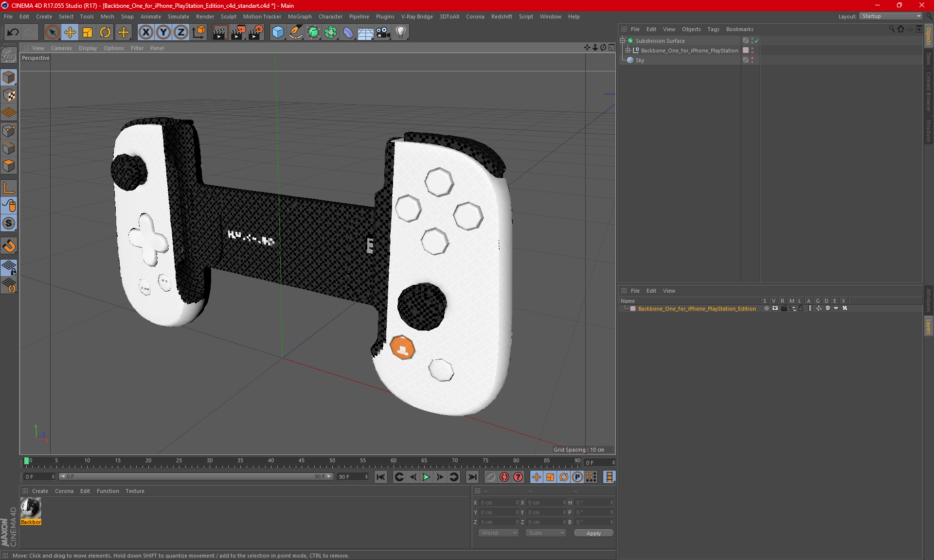Enable Axis mode
Image resolution: width=934 pixels, height=560 pixels.
(x=9, y=188)
